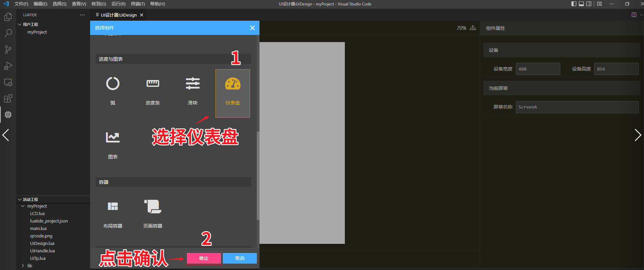Viewport: 644px width, 270px height.
Task: Select the 进度条 progress bar component
Action: [152, 83]
